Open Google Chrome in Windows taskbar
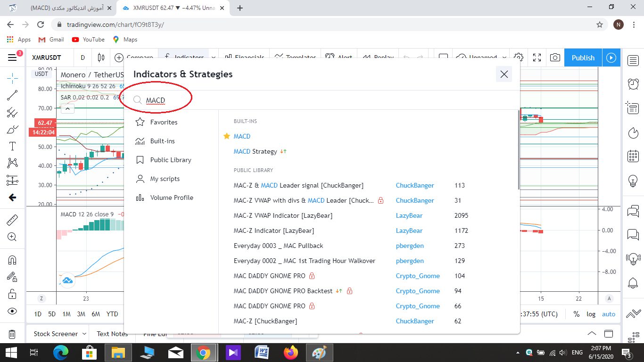 (x=203, y=352)
